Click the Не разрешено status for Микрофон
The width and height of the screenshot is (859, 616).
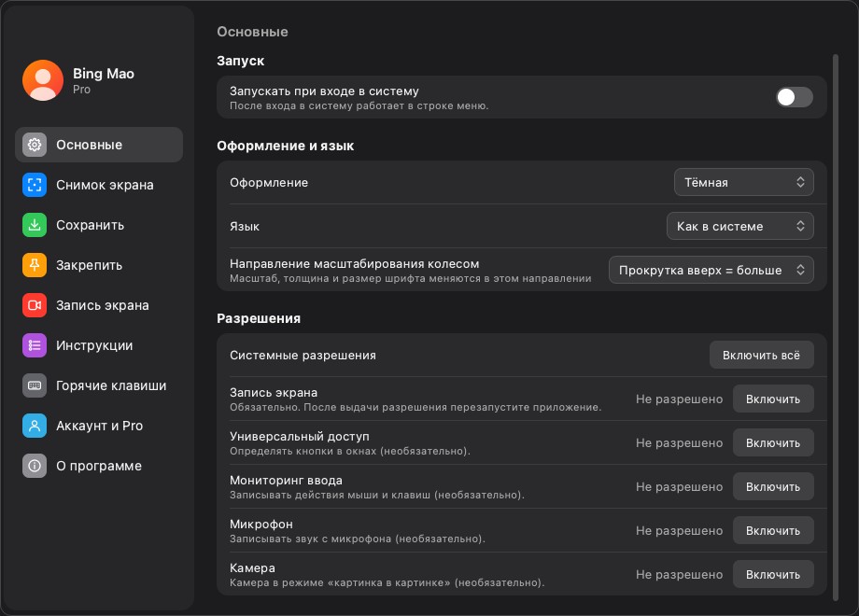680,530
